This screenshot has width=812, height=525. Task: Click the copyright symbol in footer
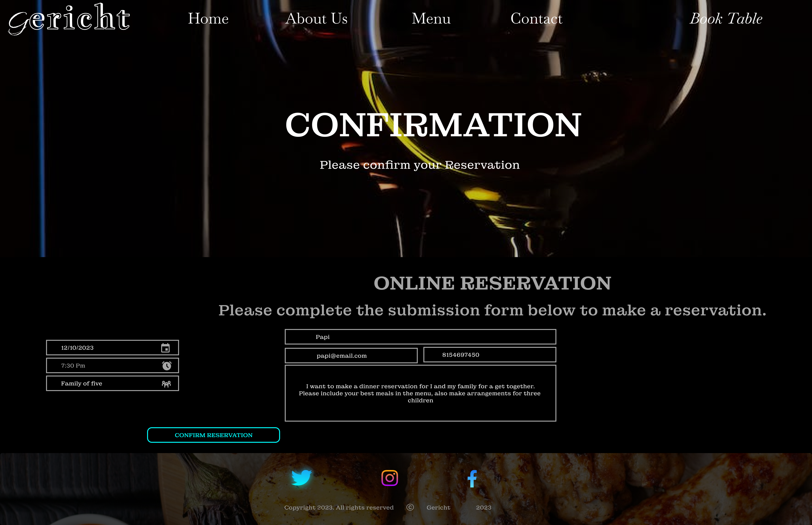pyautogui.click(x=410, y=507)
